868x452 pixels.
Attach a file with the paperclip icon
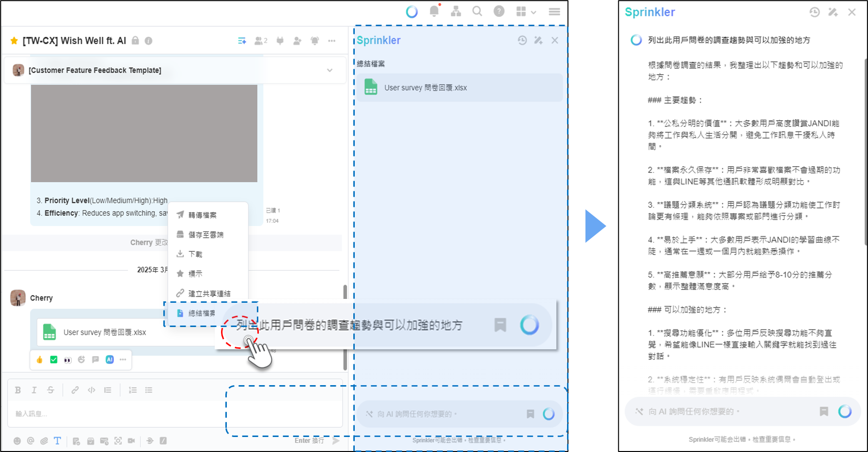point(44,441)
